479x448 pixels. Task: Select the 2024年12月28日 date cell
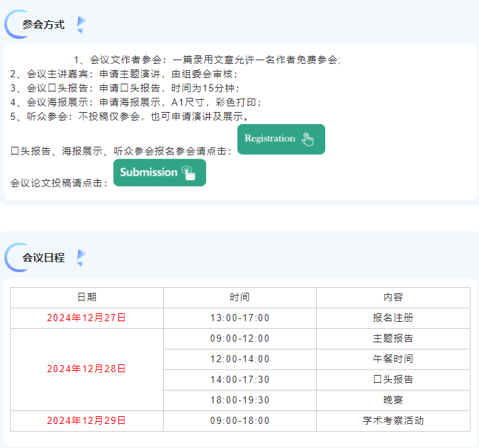[x=86, y=369]
